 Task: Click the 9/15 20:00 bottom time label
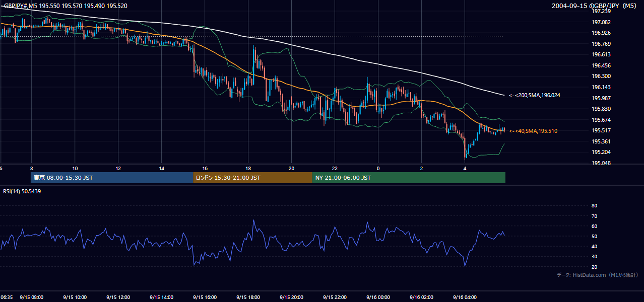coord(291,297)
